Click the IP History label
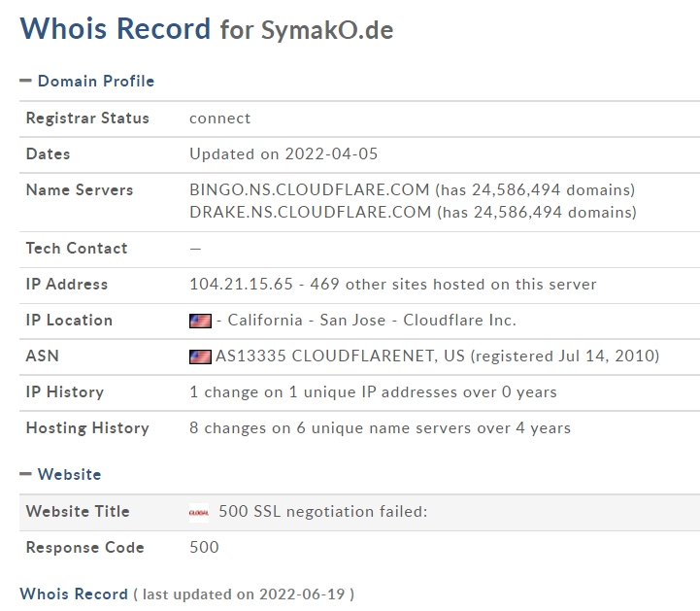Viewport: 700px width, 611px height. click(65, 392)
